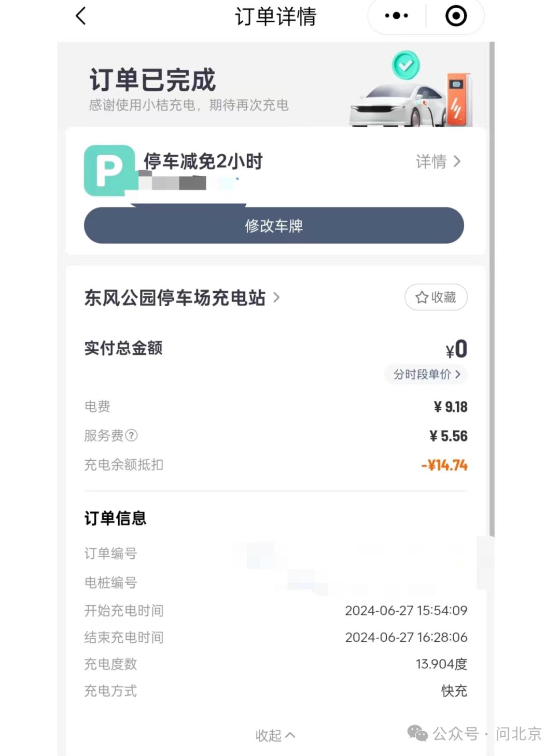Click the 修改车牌 button

coord(274,225)
